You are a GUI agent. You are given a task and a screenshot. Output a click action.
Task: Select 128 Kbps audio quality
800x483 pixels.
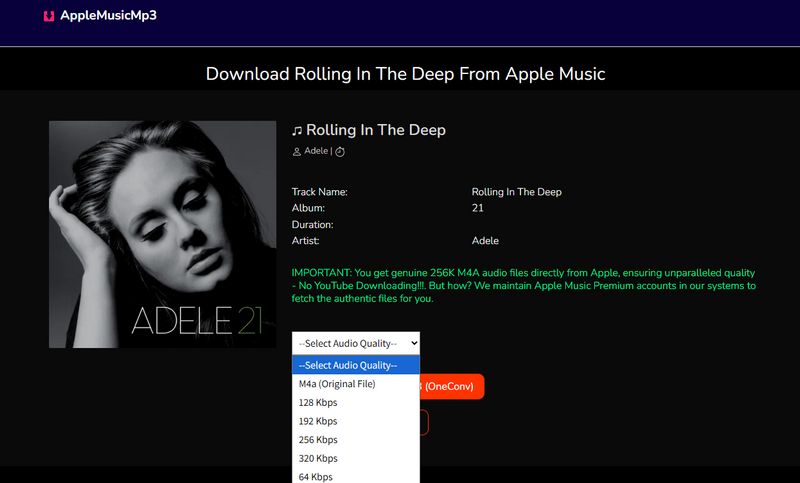click(x=356, y=402)
